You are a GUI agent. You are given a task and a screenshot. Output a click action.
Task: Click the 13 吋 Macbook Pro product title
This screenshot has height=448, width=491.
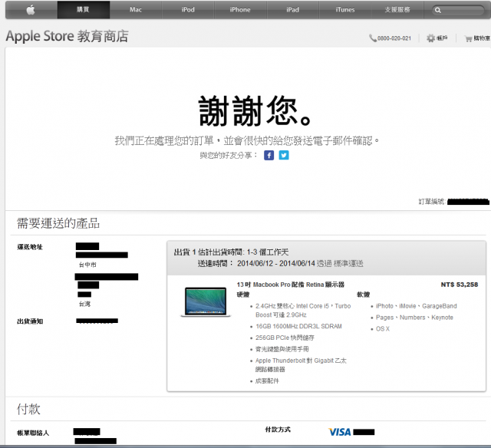pos(290,285)
